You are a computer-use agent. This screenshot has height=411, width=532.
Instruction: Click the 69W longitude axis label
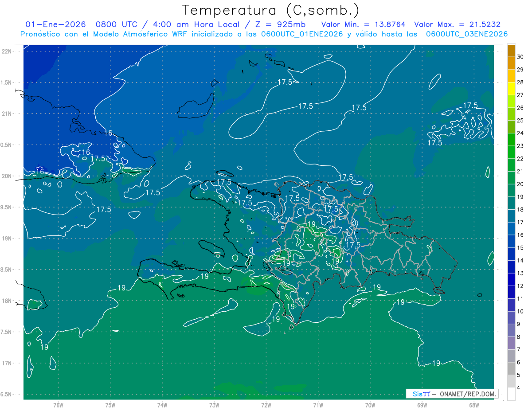point(422,405)
